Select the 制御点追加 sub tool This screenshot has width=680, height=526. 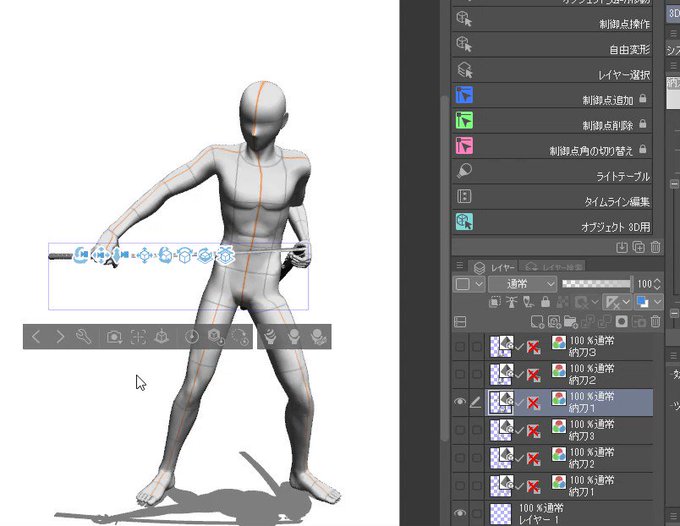point(552,95)
